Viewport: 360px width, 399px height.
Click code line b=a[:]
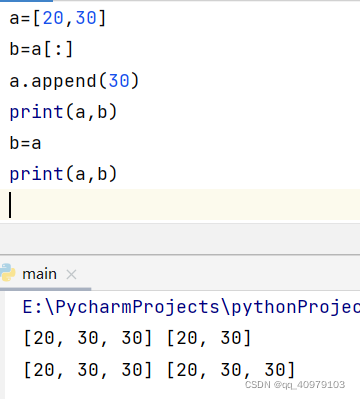coord(41,49)
